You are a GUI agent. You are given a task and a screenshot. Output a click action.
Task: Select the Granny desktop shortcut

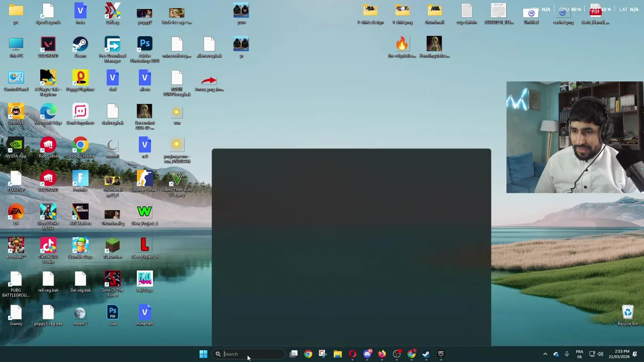[16, 315]
